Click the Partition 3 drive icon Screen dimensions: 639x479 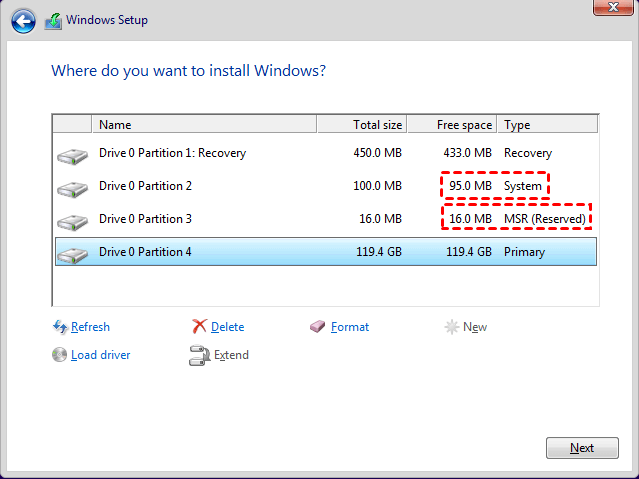pyautogui.click(x=73, y=221)
